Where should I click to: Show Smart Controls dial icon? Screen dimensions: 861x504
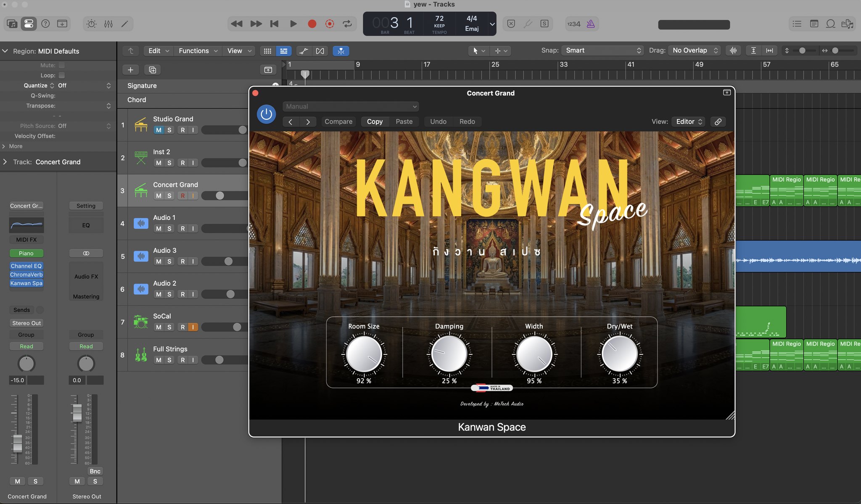[x=91, y=24]
